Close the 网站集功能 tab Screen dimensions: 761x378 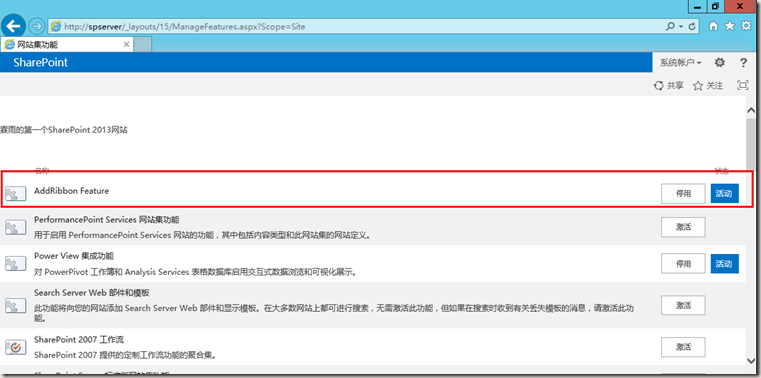point(126,45)
